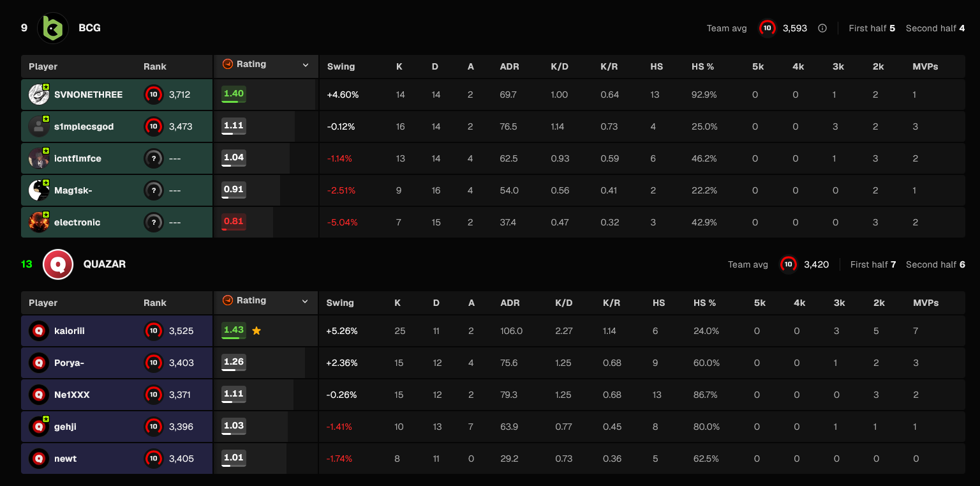Click kaloriii's gold star MVP icon
The width and height of the screenshot is (980, 486).
point(256,331)
